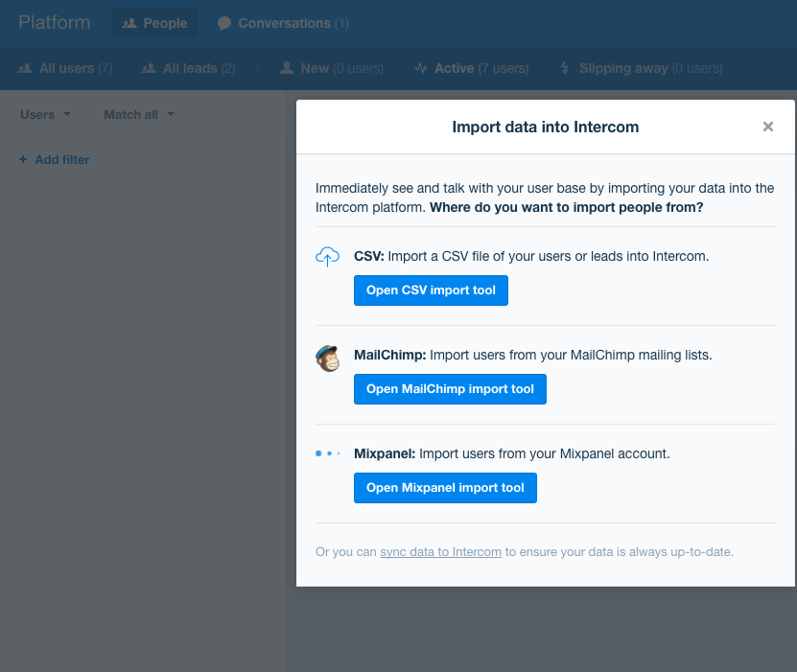Image resolution: width=797 pixels, height=672 pixels.
Task: Click the Mixpanel dots icon
Action: pos(327,453)
